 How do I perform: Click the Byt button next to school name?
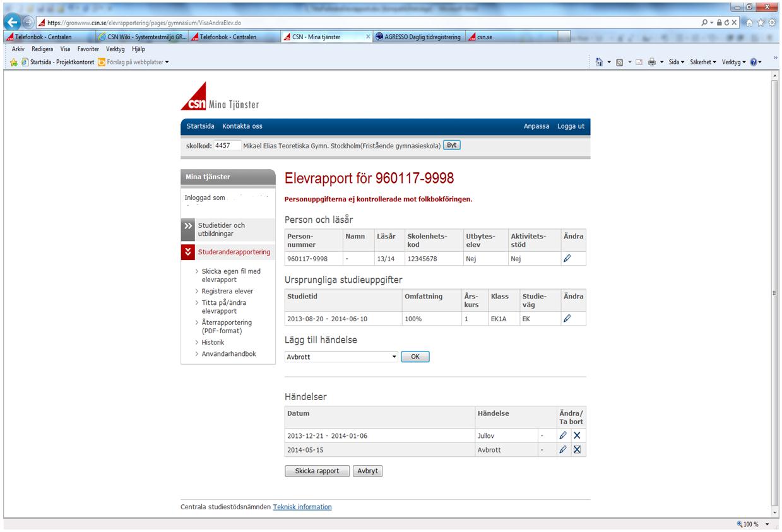coord(451,145)
